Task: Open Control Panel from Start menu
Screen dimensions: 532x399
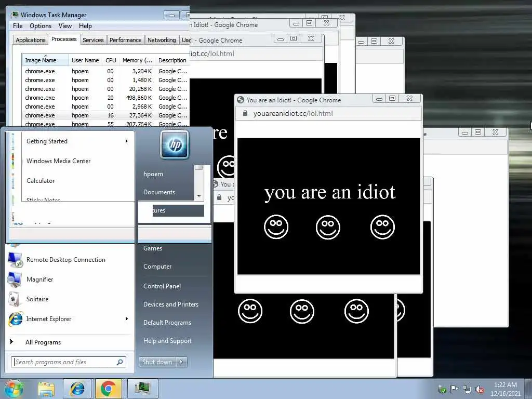Action: click(x=162, y=286)
